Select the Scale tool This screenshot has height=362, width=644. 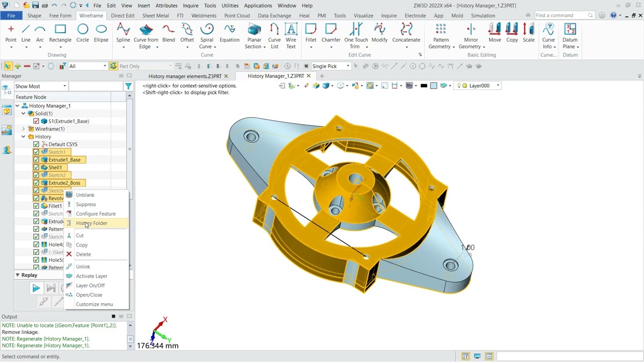click(x=529, y=33)
